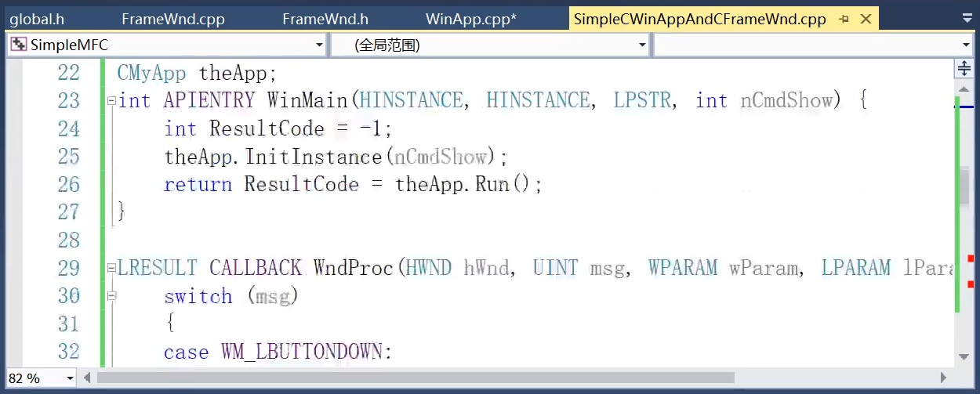
Task: Click line number 32
Action: [69, 352]
